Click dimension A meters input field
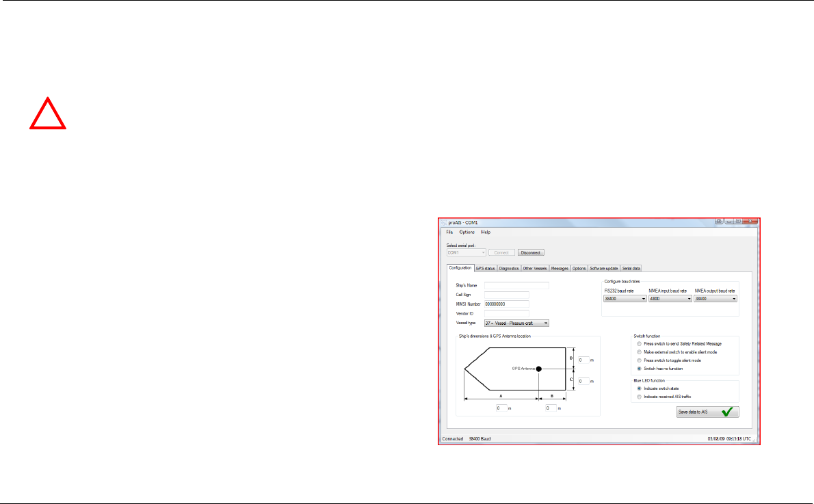 point(501,408)
